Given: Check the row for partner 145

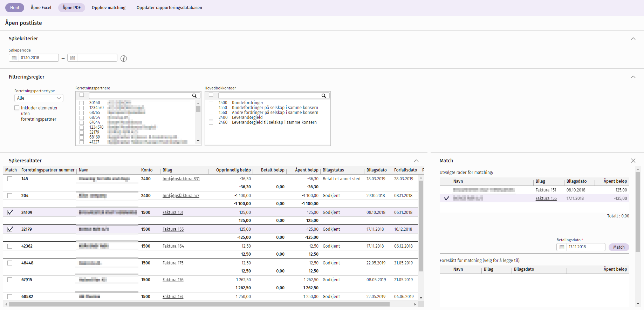Looking at the screenshot, I should [10, 179].
